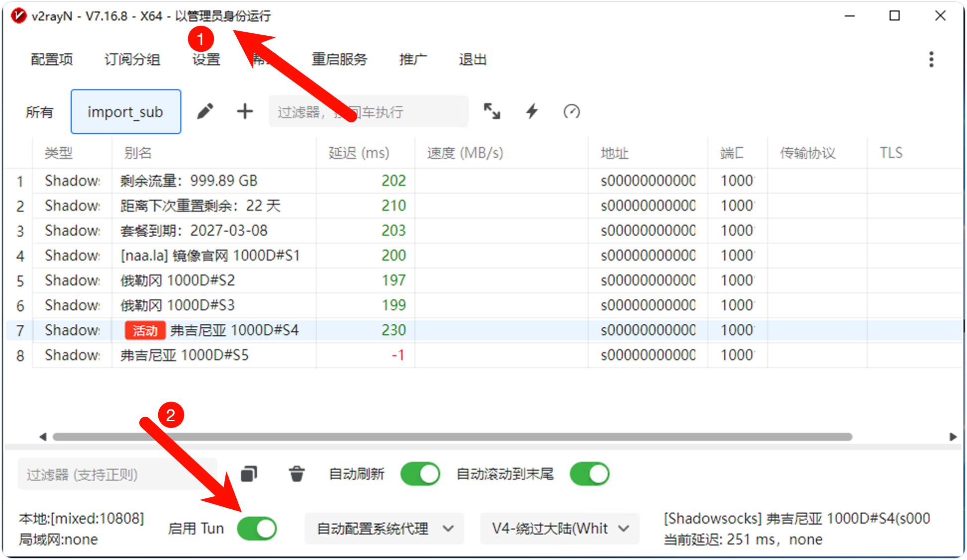Screen dimensions: 967x560
Task: Test latency with the speedometer icon
Action: click(571, 111)
